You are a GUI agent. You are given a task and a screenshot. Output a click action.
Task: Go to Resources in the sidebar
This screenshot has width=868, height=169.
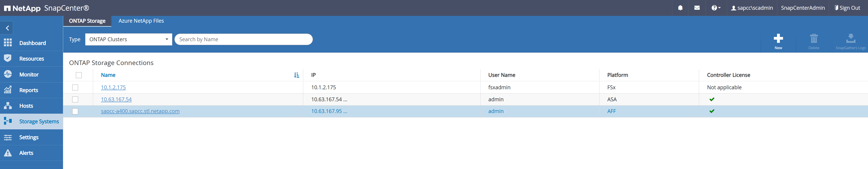(31, 59)
